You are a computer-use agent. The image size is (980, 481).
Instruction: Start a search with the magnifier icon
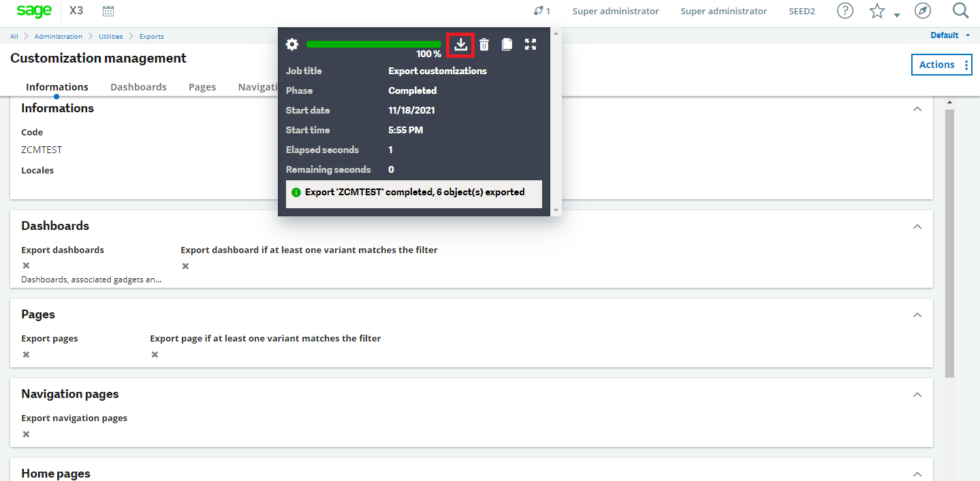960,10
